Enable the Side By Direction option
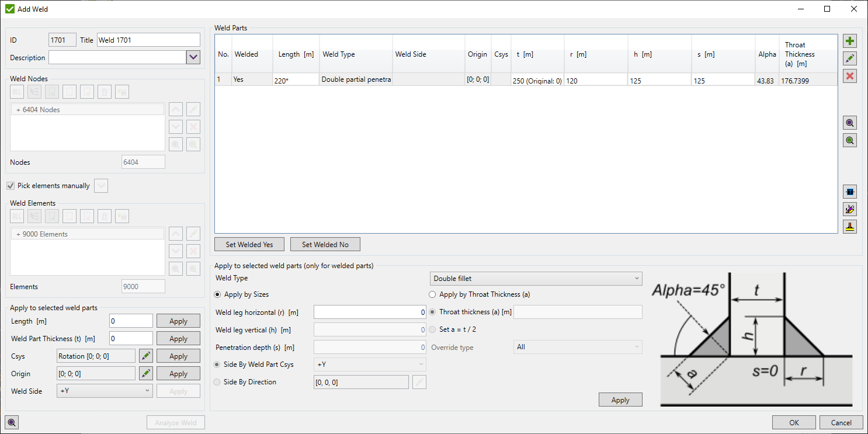Screen dimensions: 868x434 (x=217, y=381)
